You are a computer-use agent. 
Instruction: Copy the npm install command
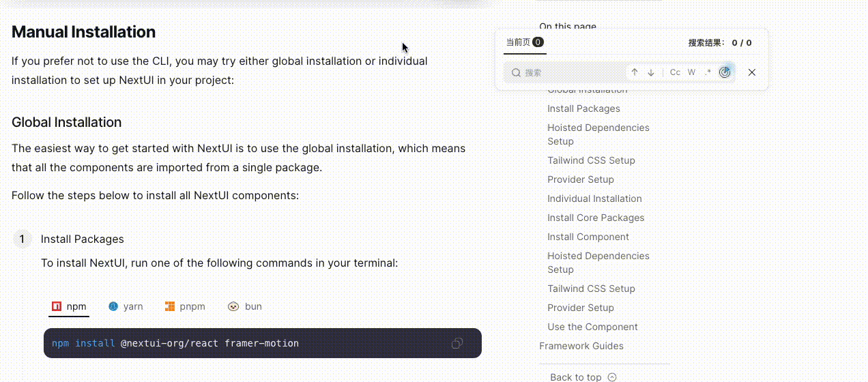pyautogui.click(x=457, y=343)
